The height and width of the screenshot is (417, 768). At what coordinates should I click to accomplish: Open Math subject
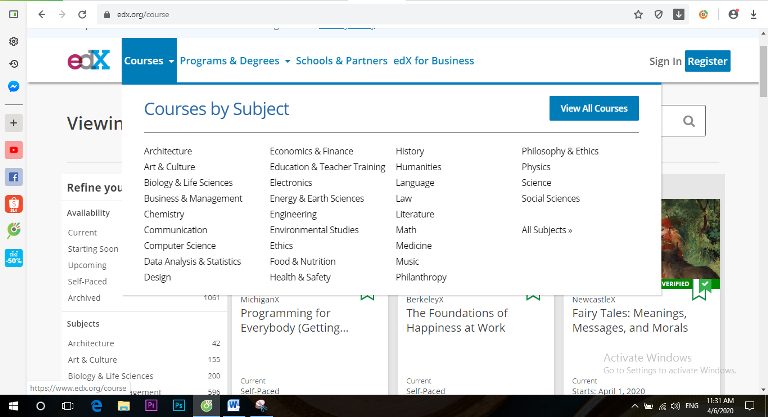click(406, 230)
